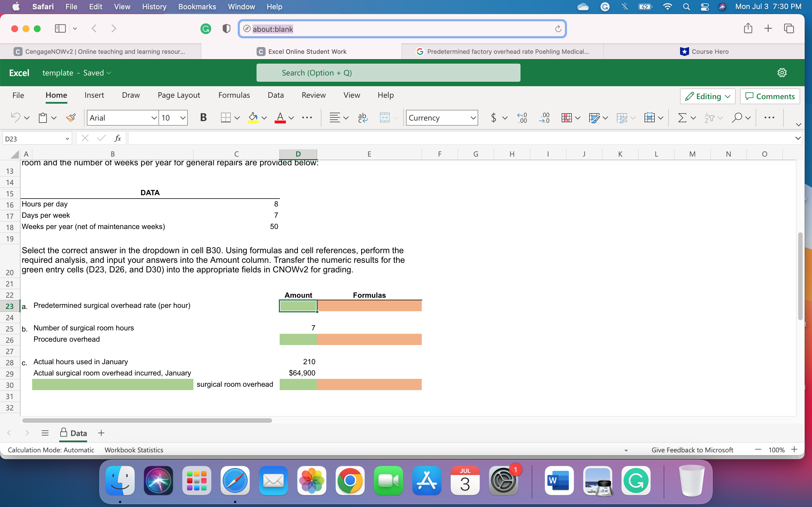This screenshot has height=507, width=812.
Task: Open the Excel settings gear icon
Action: (x=782, y=73)
